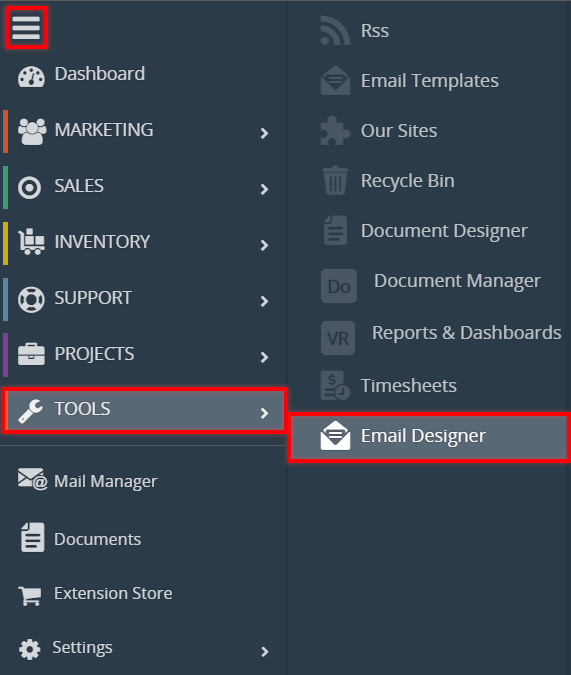Image resolution: width=571 pixels, height=675 pixels.
Task: Click the Timesheets dollar clock icon
Action: [x=335, y=385]
